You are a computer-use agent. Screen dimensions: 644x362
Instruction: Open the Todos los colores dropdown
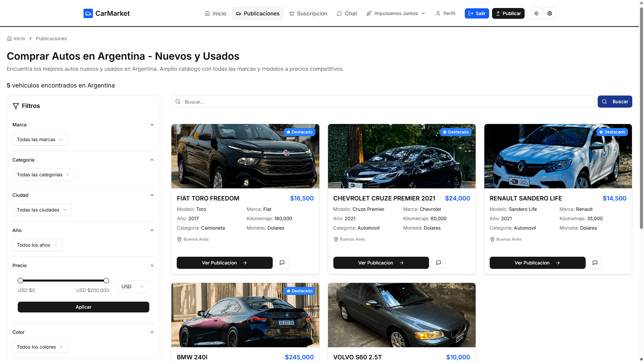pos(40,347)
